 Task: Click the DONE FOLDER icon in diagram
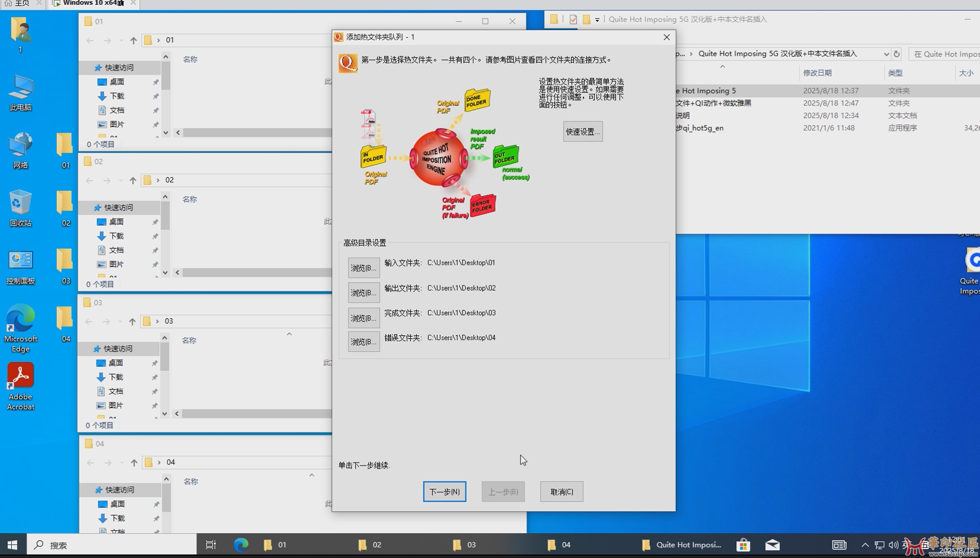(477, 100)
